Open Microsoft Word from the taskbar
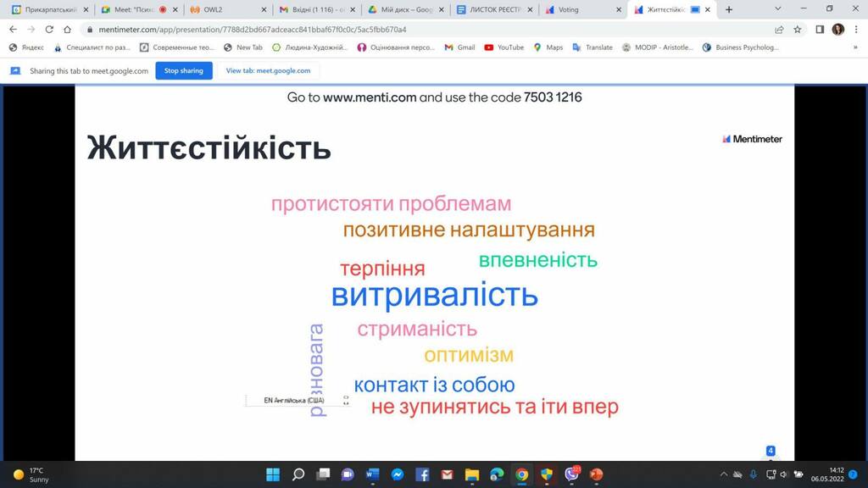This screenshot has width=868, height=488. click(371, 474)
